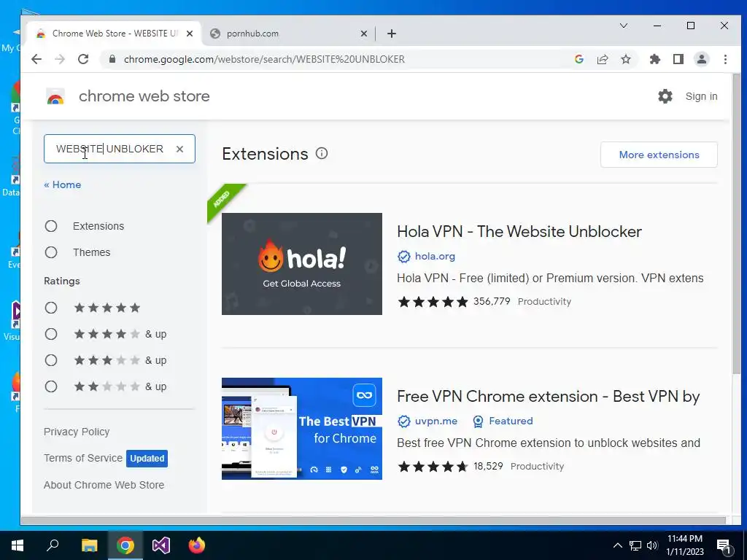Launch Firefox from the taskbar
747x560 pixels.
click(197, 545)
